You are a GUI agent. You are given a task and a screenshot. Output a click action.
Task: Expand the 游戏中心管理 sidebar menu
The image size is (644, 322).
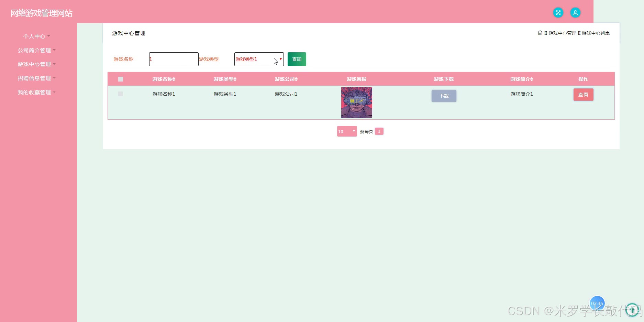point(36,64)
